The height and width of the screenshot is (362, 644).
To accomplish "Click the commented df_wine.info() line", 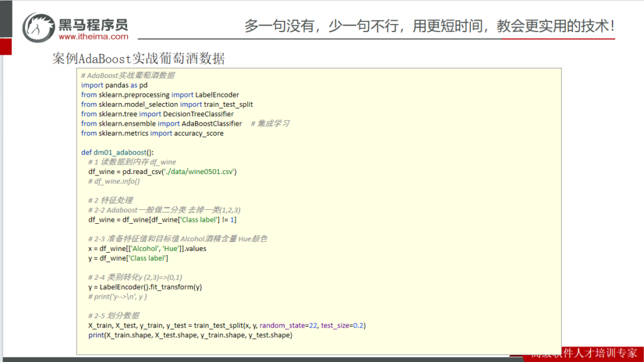I will tap(114, 181).
